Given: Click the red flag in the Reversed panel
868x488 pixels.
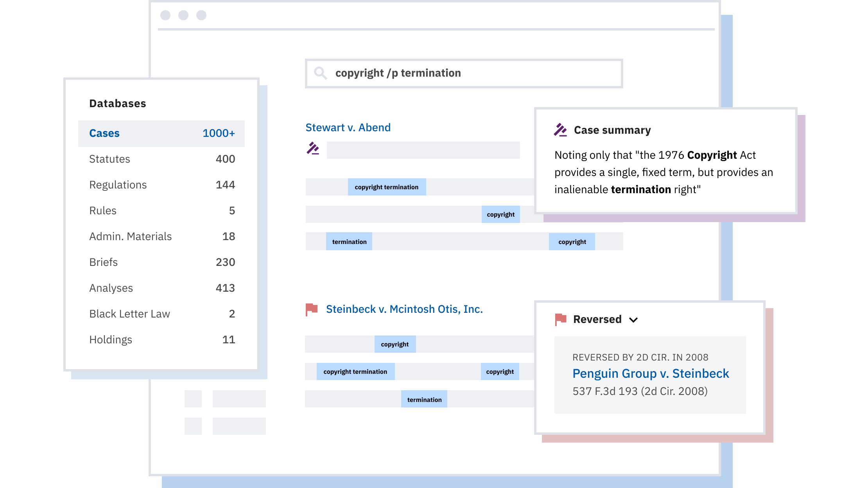Looking at the screenshot, I should tap(560, 319).
